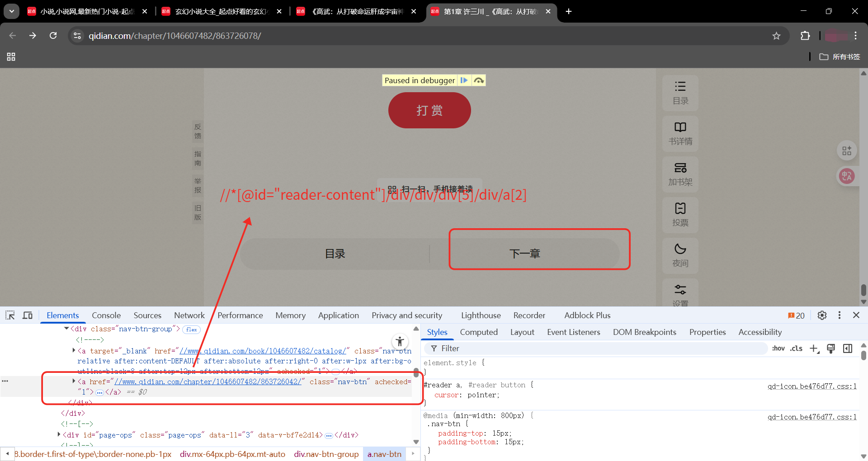The height and width of the screenshot is (461, 868).
Task: Open DevTools settings gear
Action: pos(822,315)
